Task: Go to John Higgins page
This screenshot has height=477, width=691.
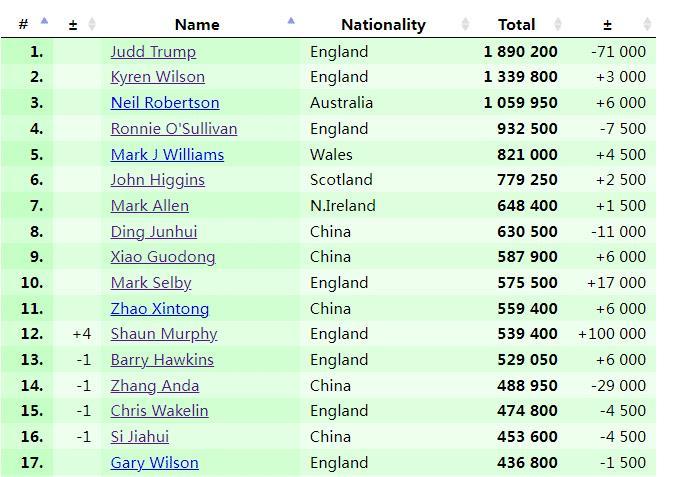Action: (x=157, y=180)
